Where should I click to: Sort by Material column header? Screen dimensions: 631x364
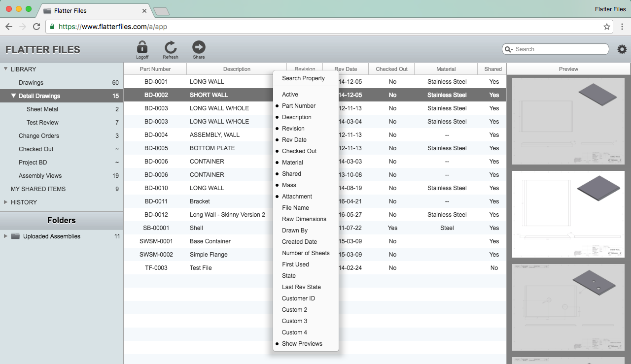(x=446, y=69)
